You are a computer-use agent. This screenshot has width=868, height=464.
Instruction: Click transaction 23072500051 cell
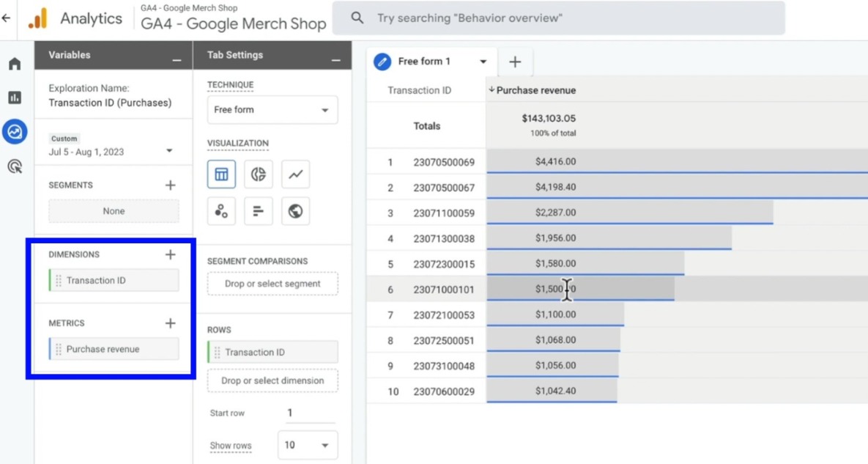point(444,341)
